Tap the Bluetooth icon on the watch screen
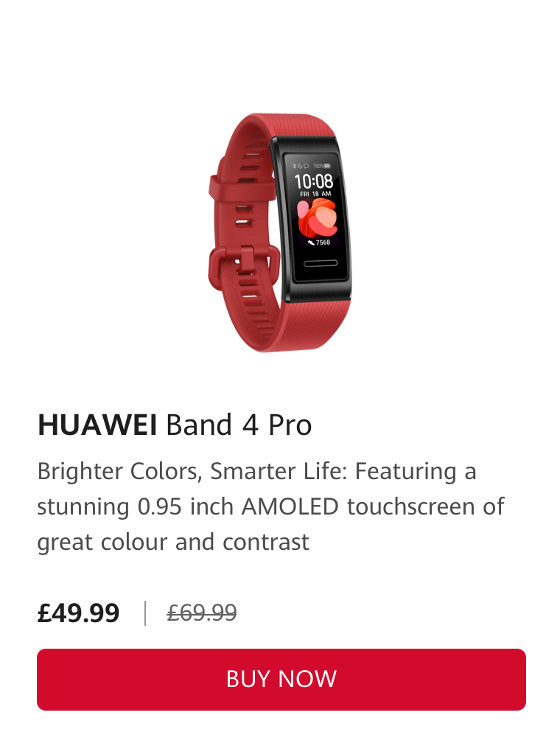 [x=294, y=166]
